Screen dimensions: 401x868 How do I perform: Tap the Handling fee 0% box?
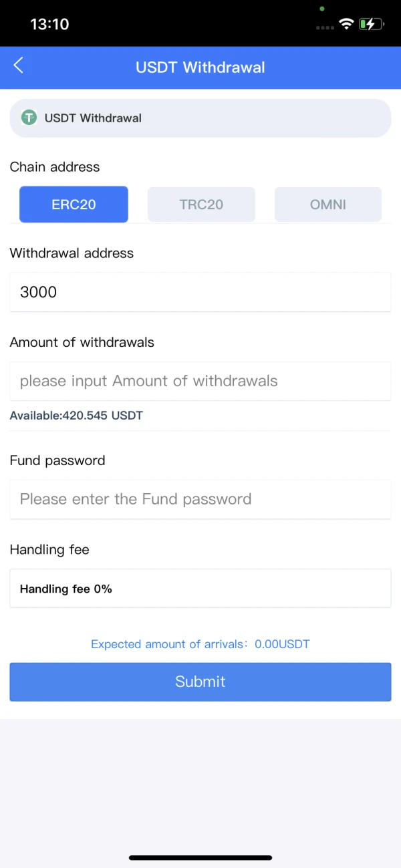click(200, 589)
